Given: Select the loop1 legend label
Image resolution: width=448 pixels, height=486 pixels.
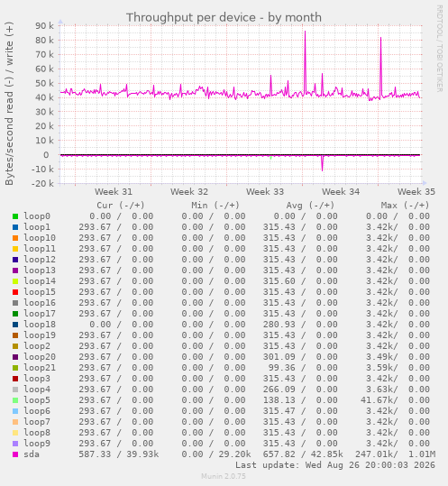Looking at the screenshot, I should pos(37,227).
